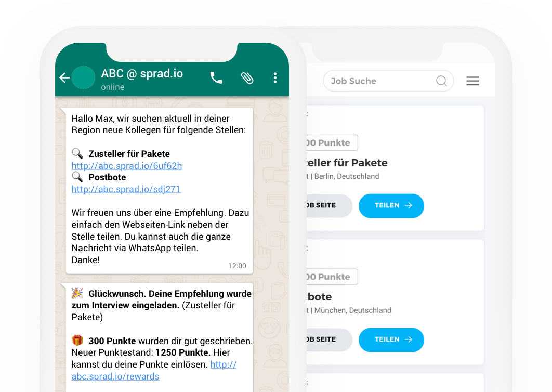
Task: Click the magnifier emoji before Postbote
Action: [77, 177]
